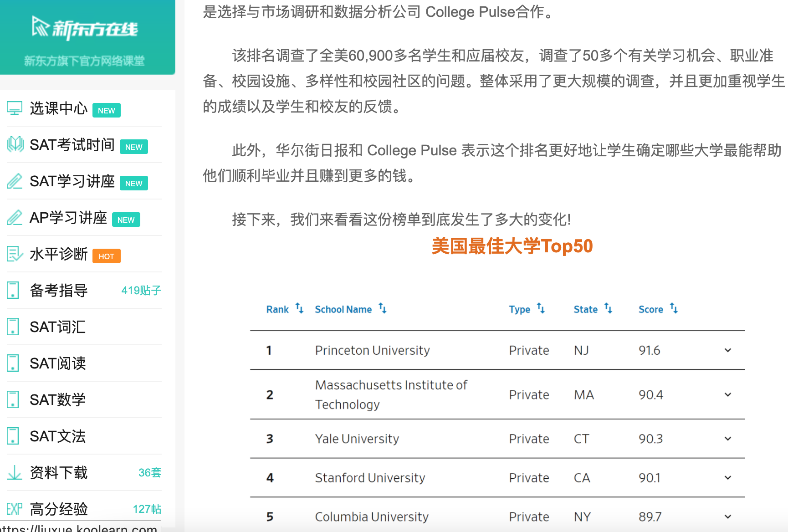Open 选课中心 in the sidebar

[59, 108]
